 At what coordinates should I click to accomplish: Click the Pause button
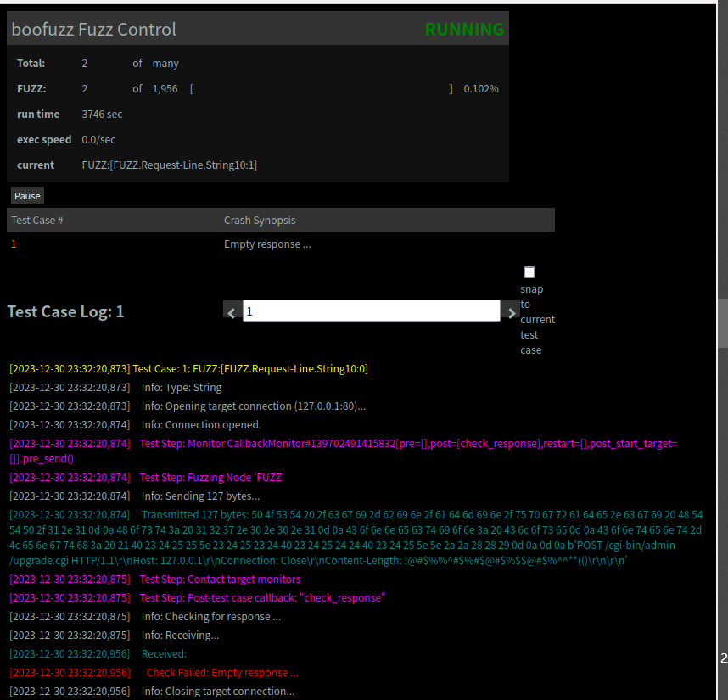[27, 196]
